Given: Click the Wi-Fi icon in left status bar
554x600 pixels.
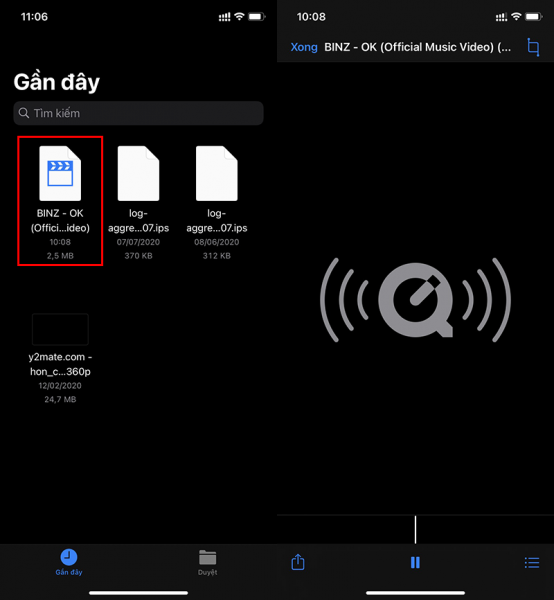Looking at the screenshot, I should [240, 16].
